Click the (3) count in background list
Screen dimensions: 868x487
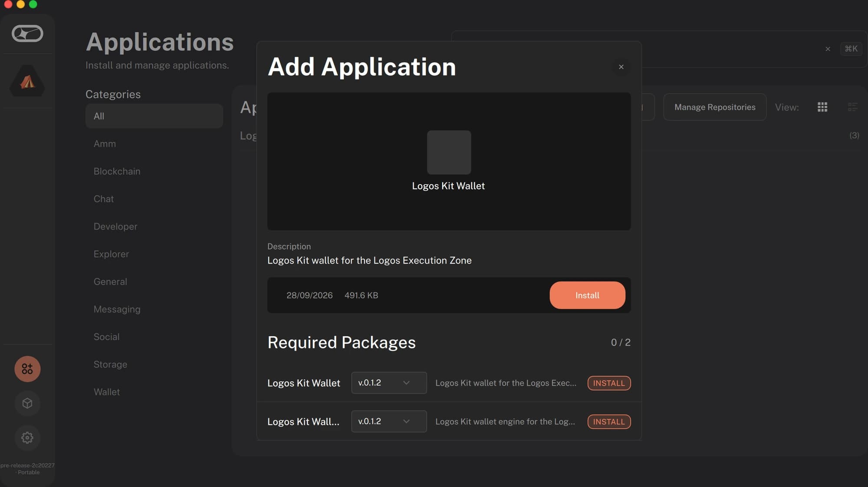coord(854,136)
